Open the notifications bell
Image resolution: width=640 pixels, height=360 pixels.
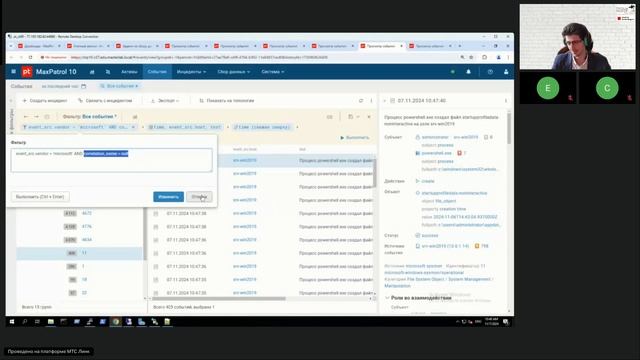pyautogui.click(x=468, y=72)
